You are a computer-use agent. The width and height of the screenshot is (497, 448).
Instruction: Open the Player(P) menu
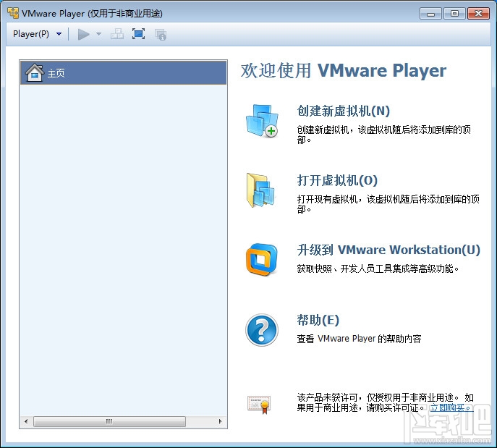click(31, 34)
